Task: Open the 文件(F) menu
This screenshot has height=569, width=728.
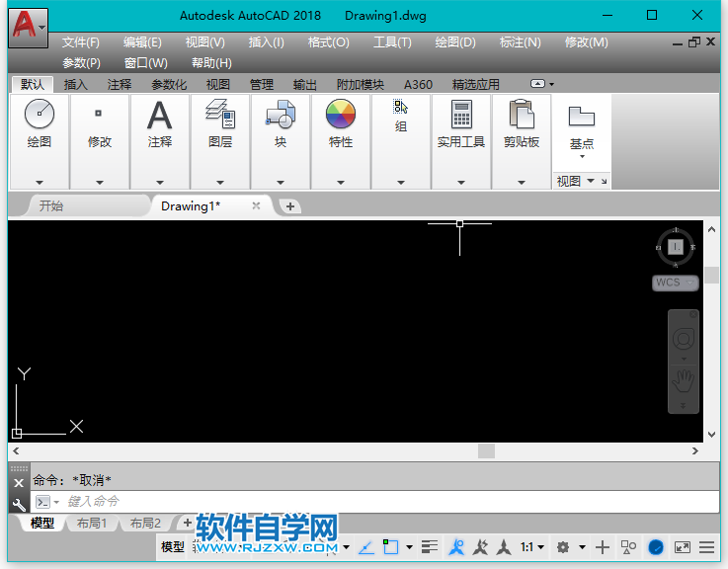Action: 81,42
